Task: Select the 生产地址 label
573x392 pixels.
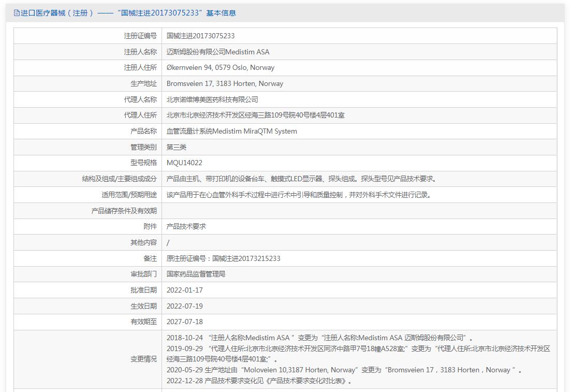Action: (143, 84)
